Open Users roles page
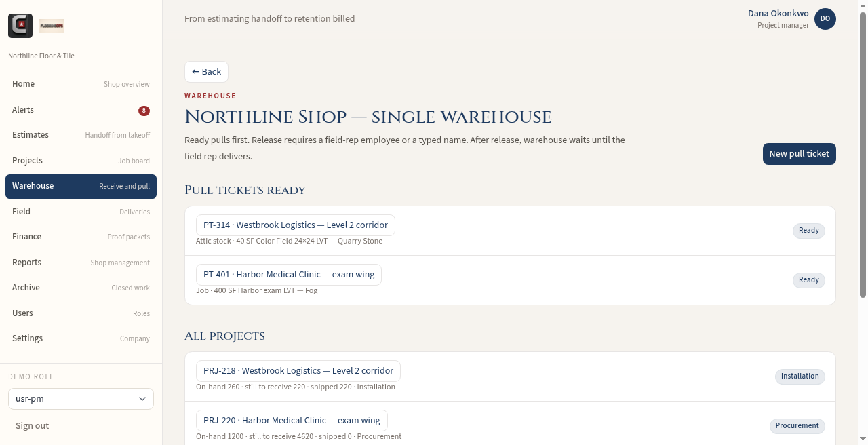 click(x=81, y=313)
